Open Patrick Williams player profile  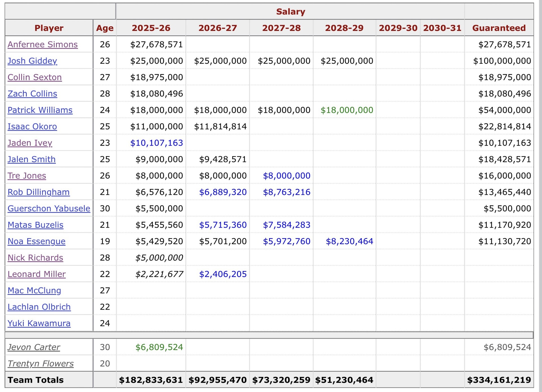click(x=40, y=110)
